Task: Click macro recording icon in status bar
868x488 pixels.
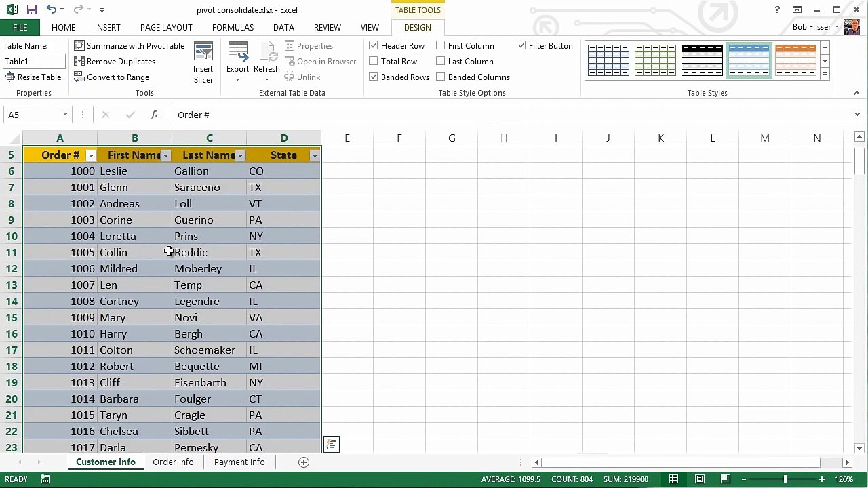Action: [x=45, y=479]
